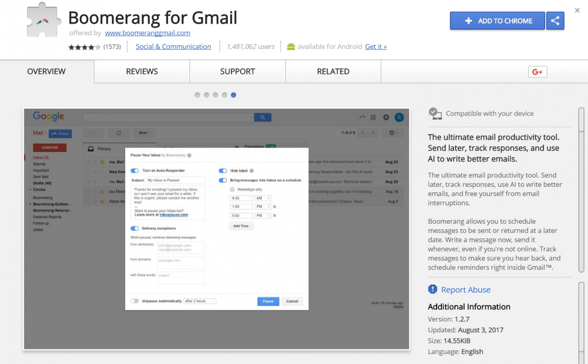Open the Mail dropdown under Google logo
Viewport: 588px width, 364px height.
tap(39, 133)
